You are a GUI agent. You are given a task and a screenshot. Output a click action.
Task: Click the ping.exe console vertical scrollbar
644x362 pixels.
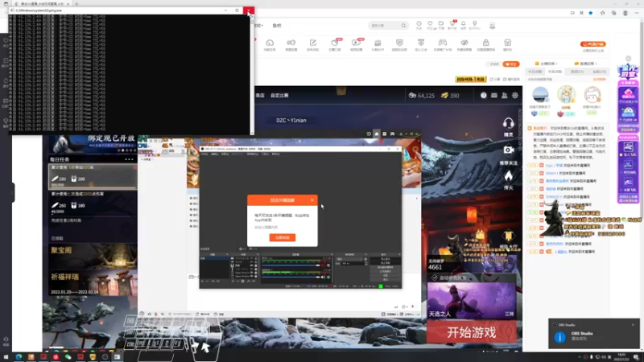[252, 74]
